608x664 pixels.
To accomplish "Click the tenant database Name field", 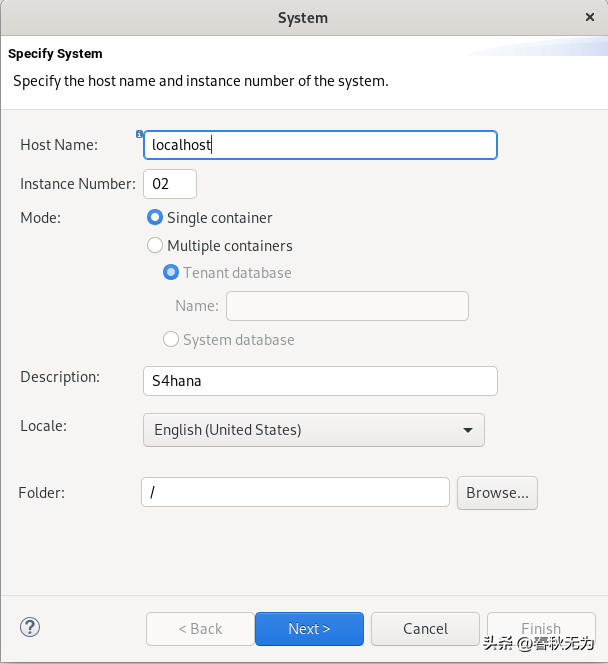I will point(347,306).
